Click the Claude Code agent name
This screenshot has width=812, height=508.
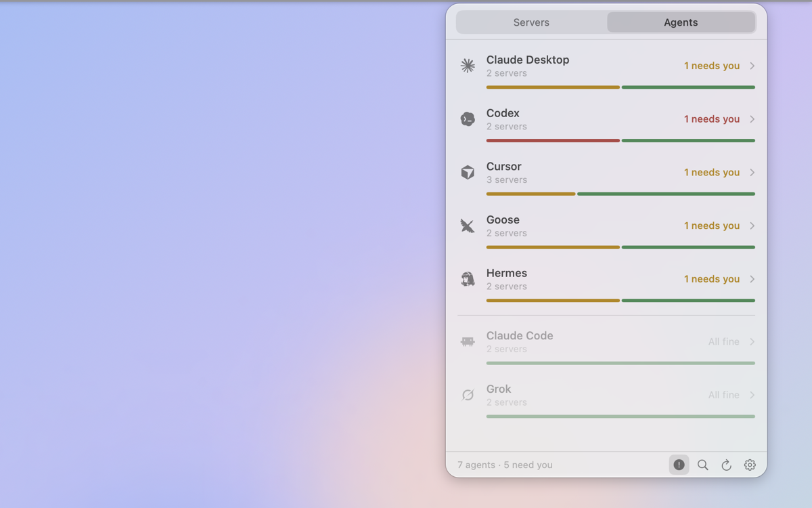[x=520, y=335]
